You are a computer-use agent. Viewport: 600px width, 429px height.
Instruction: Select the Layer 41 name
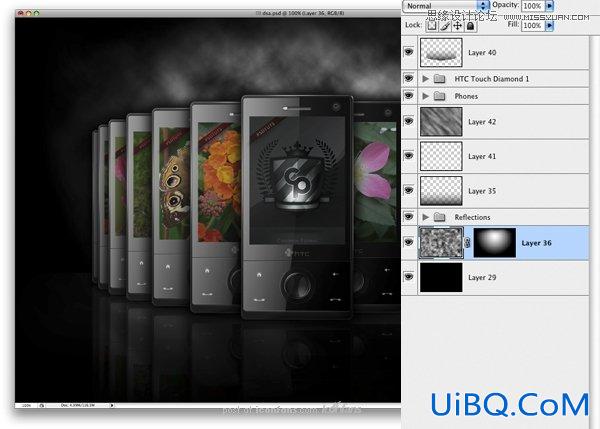[x=482, y=156]
